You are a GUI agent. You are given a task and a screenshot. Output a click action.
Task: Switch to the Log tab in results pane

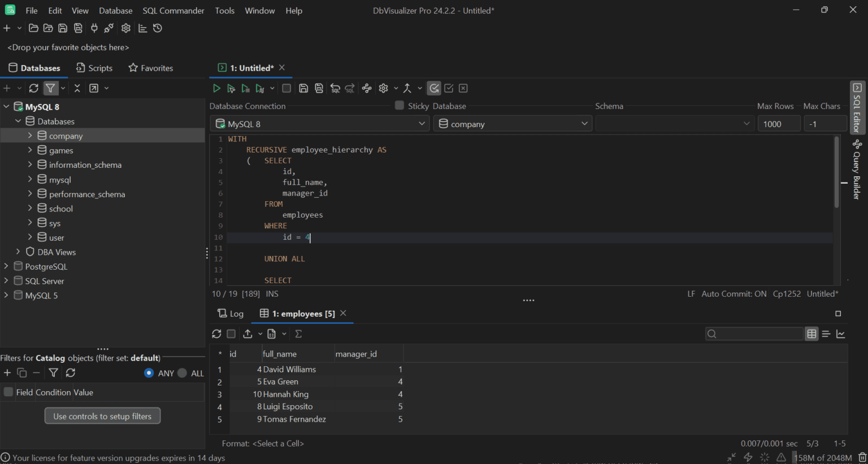[231, 313]
